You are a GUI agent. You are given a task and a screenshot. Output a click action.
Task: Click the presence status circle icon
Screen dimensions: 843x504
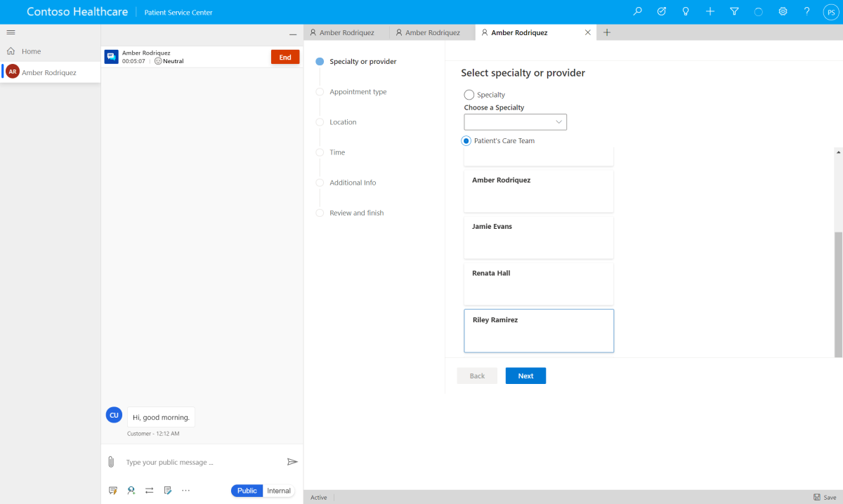(758, 12)
